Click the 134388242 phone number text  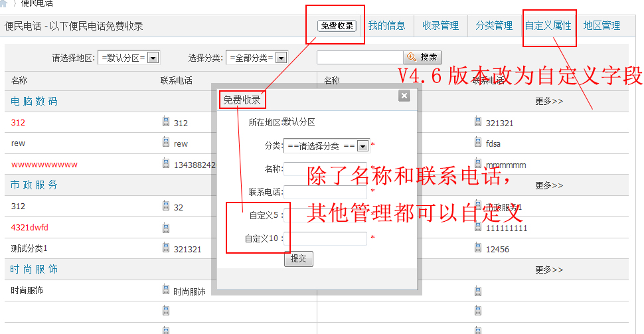click(195, 165)
